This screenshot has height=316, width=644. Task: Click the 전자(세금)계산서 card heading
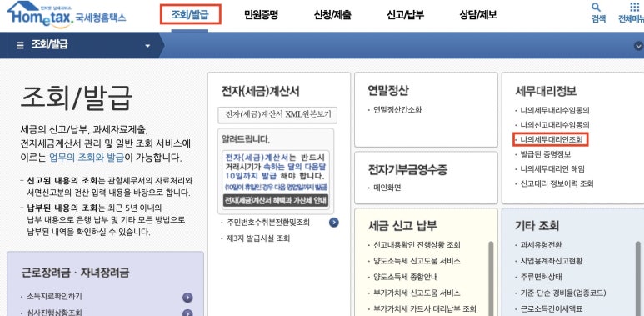(260, 91)
